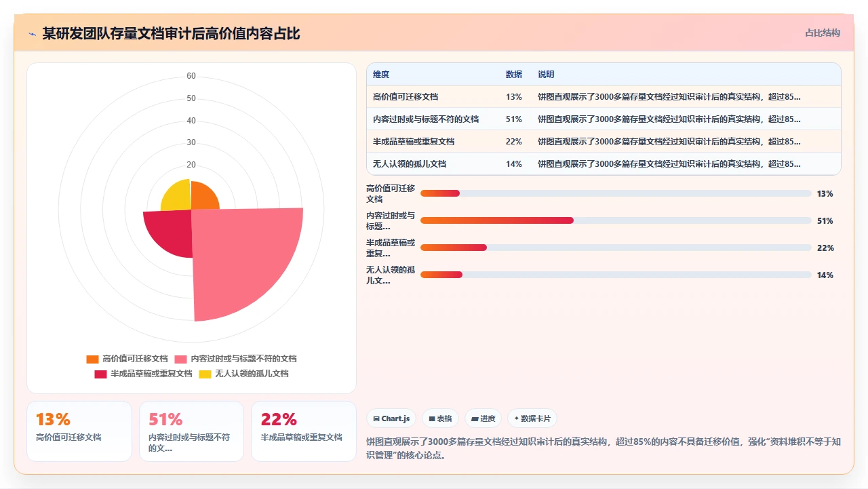This screenshot has width=868, height=489.
Task: Click the 51% cell in the table
Action: [514, 119]
